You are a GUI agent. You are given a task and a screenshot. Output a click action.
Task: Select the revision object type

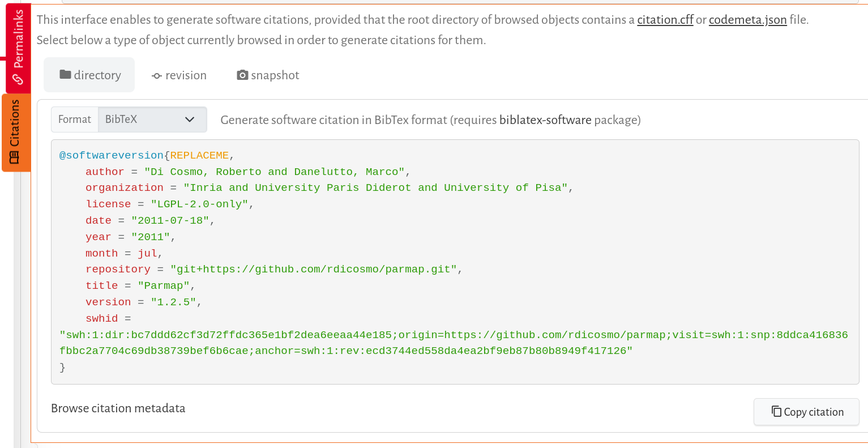point(179,75)
